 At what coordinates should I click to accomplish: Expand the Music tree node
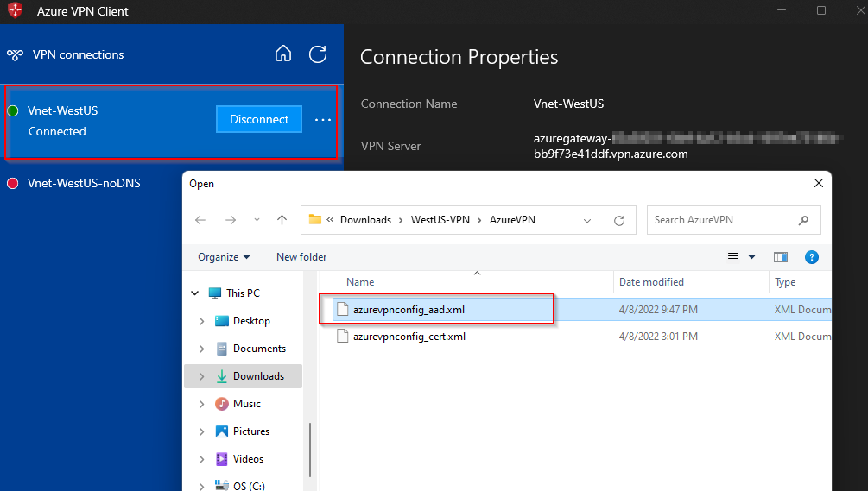pyautogui.click(x=201, y=404)
